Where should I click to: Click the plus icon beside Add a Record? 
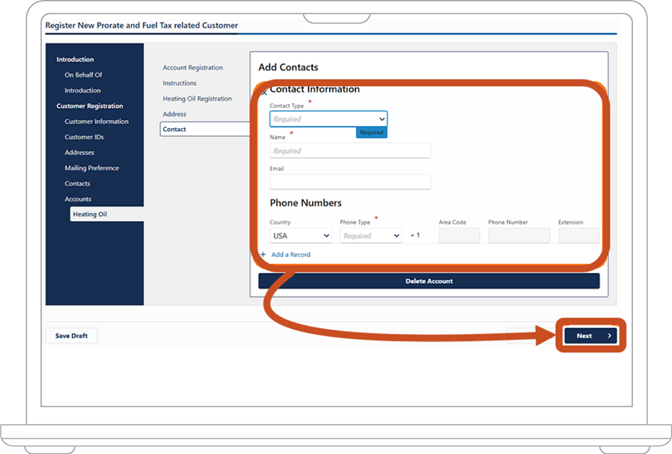tap(263, 255)
